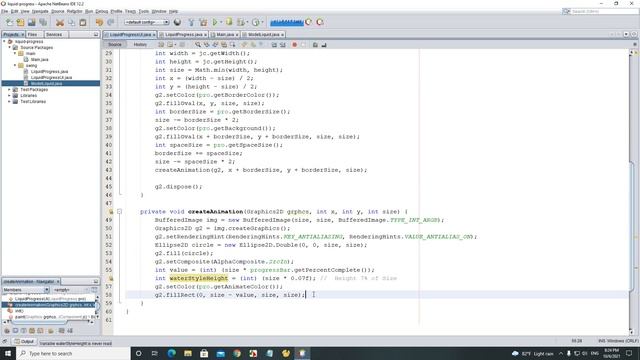Open the default config dropdown

coord(147,22)
